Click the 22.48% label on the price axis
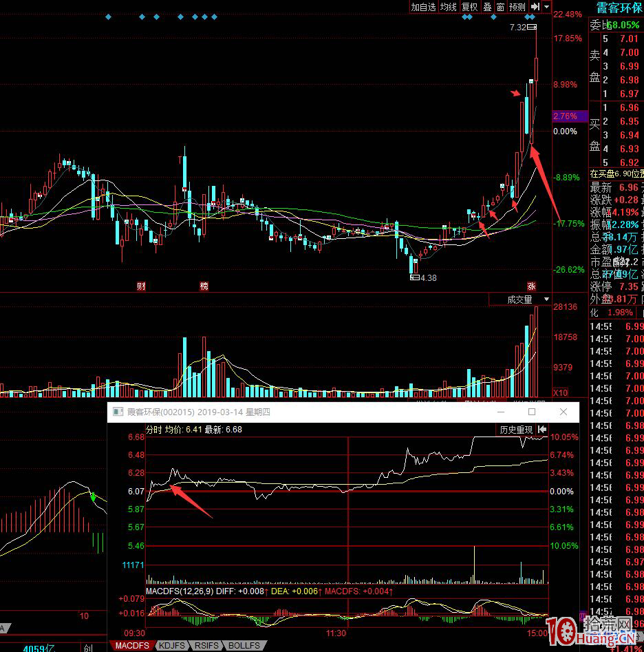The width and height of the screenshot is (644, 652). (x=568, y=14)
